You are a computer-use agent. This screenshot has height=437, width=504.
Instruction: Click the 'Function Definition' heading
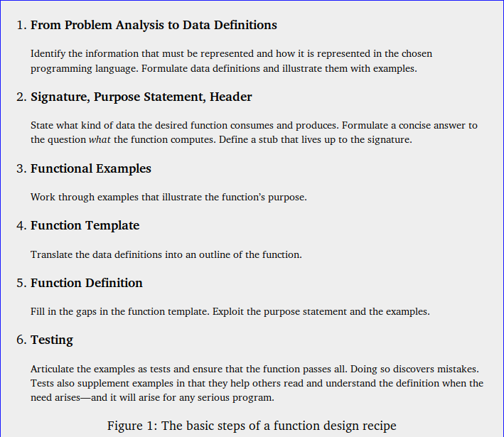point(87,283)
